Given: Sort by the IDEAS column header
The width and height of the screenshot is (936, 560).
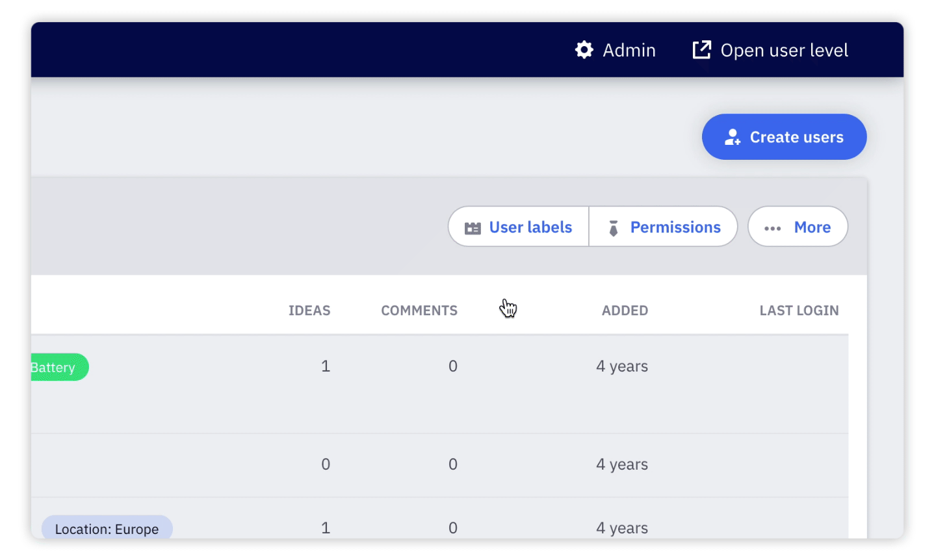Looking at the screenshot, I should pyautogui.click(x=309, y=311).
